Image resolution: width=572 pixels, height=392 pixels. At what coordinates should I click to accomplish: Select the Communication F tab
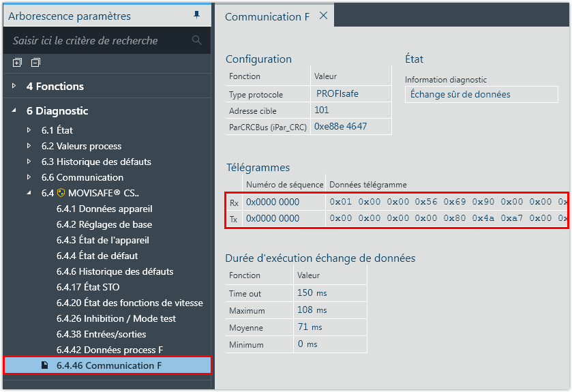pos(267,16)
